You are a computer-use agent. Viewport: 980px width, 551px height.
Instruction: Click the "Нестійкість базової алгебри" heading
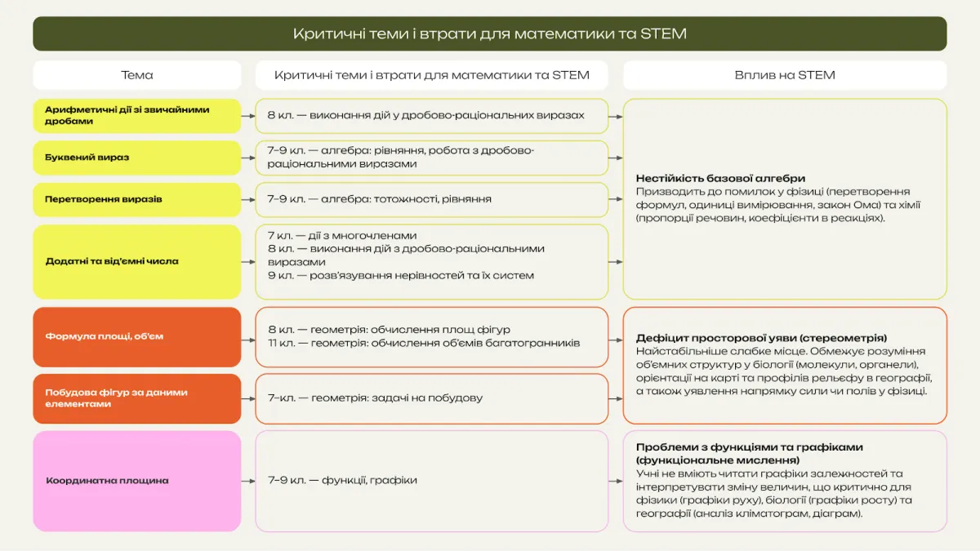pyautogui.click(x=720, y=178)
